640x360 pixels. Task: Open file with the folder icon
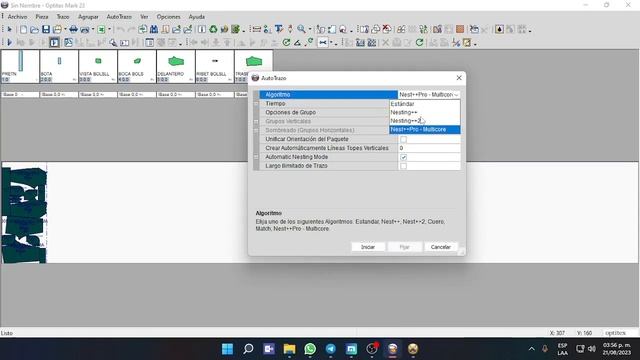coord(34,29)
